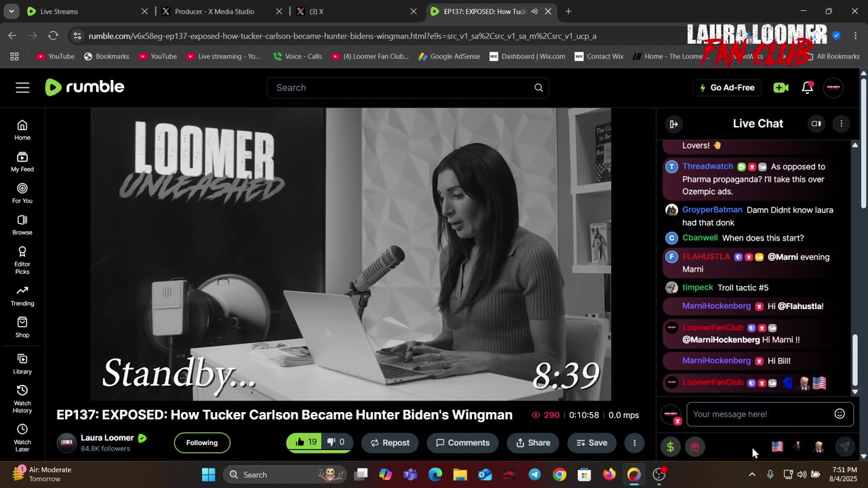Open the notifications bell
The height and width of the screenshot is (488, 868).
click(x=807, y=87)
